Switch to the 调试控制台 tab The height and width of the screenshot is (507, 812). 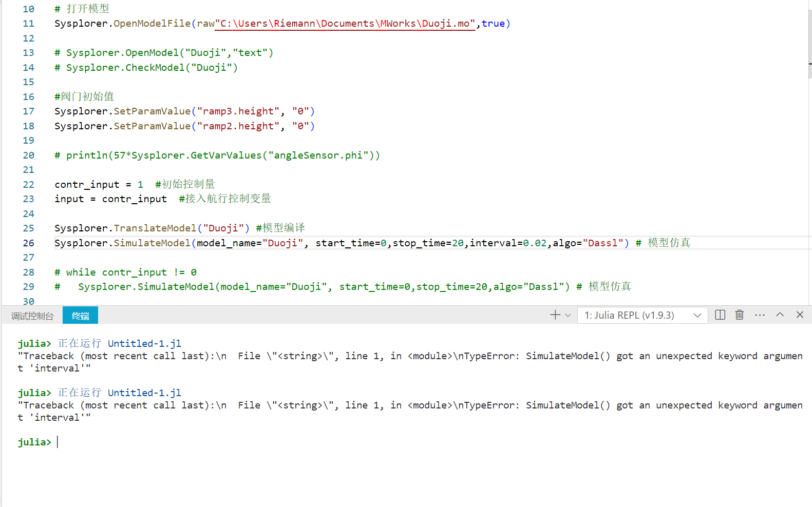click(32, 316)
